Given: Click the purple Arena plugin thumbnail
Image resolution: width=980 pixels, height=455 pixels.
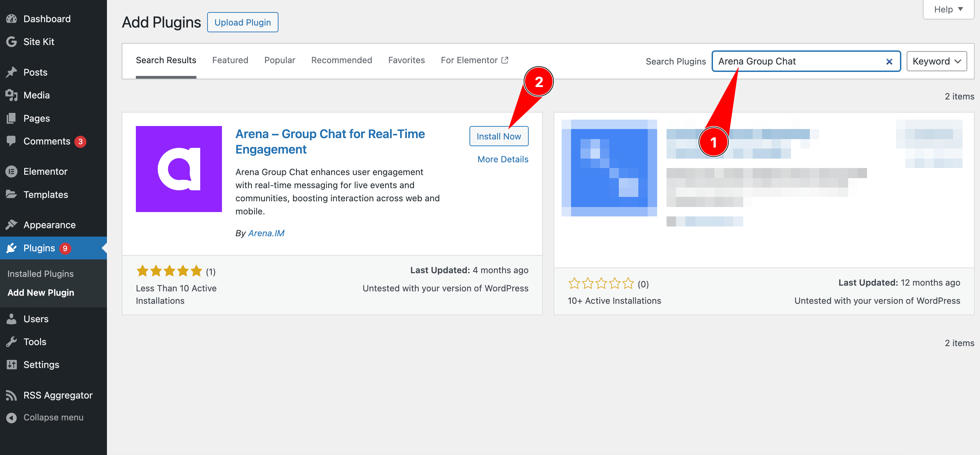Looking at the screenshot, I should click(179, 169).
